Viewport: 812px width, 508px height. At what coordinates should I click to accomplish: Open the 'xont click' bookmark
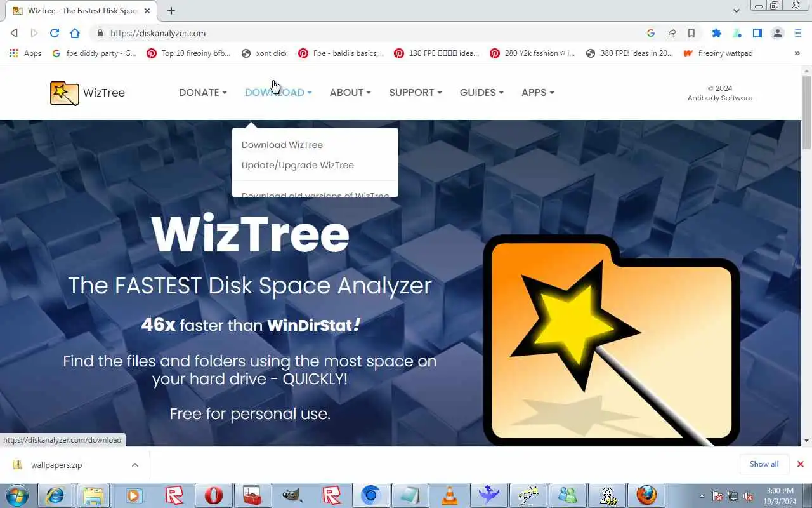click(265, 53)
